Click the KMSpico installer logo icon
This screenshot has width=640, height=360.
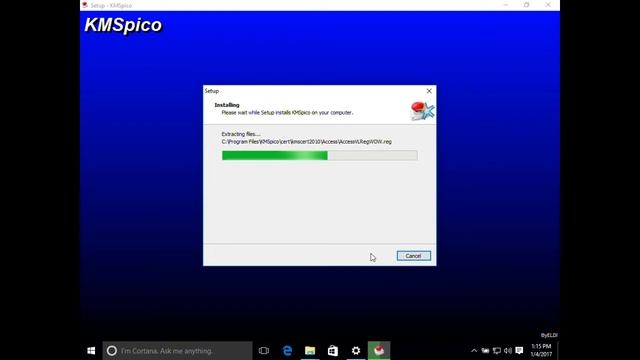(422, 111)
